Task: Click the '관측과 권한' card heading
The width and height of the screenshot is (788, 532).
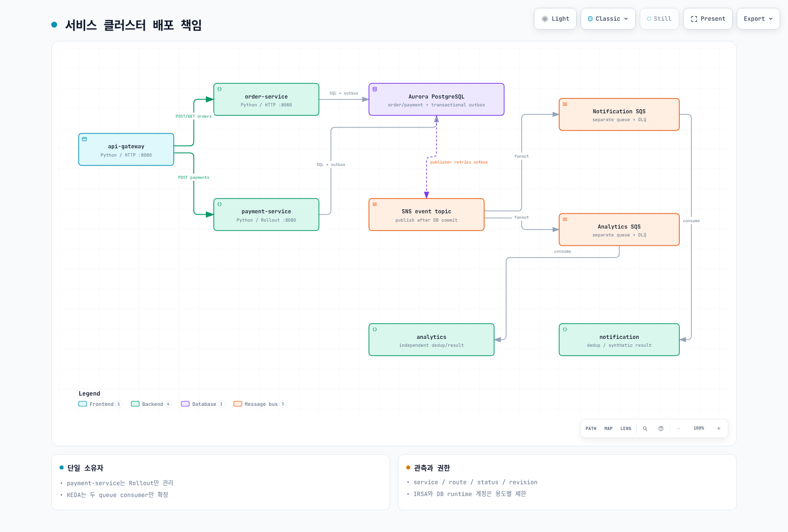Action: pos(432,468)
